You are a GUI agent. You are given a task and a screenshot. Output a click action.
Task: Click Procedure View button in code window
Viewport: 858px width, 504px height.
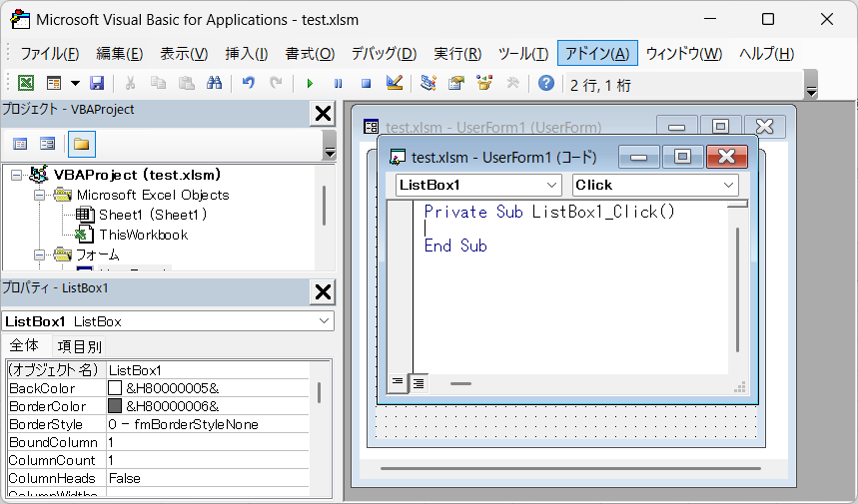point(398,383)
